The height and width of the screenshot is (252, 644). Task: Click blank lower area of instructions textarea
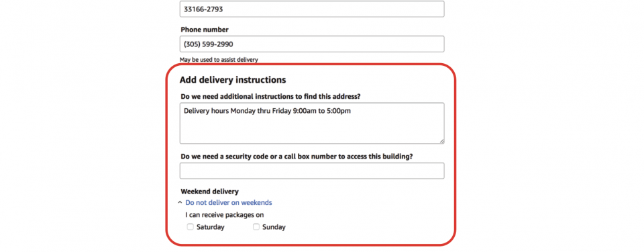pos(312,131)
